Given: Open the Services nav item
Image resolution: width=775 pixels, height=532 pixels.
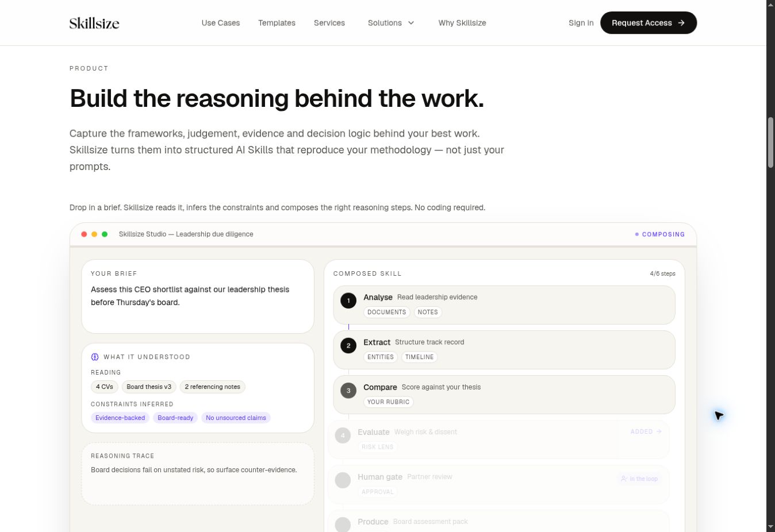Looking at the screenshot, I should pos(329,23).
